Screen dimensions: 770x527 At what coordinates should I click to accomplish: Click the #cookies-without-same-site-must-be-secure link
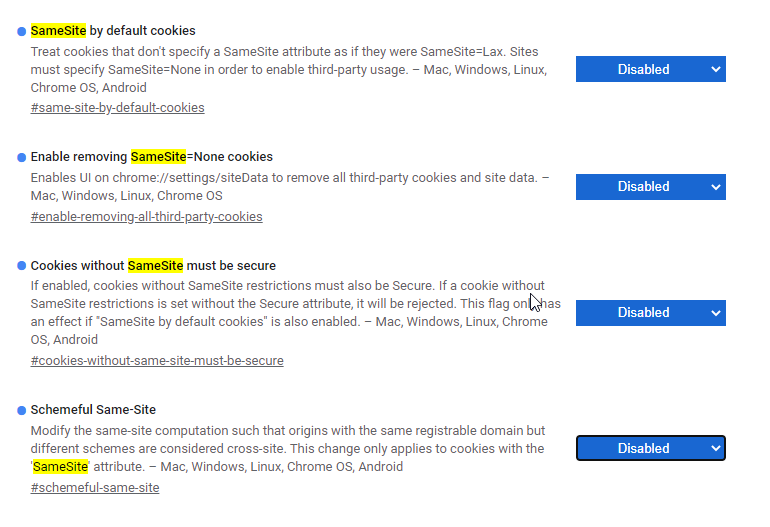tap(157, 360)
